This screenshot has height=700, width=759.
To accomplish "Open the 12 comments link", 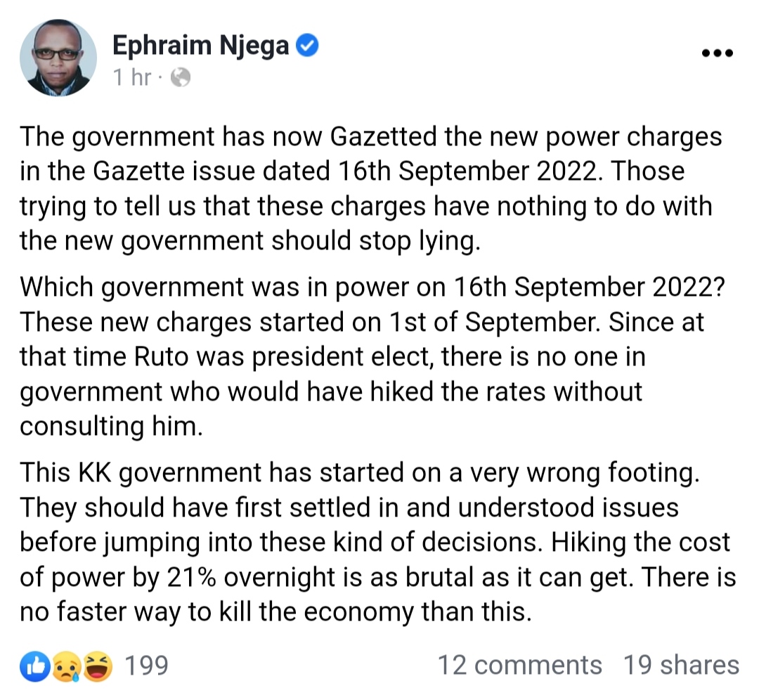I will click(x=520, y=666).
